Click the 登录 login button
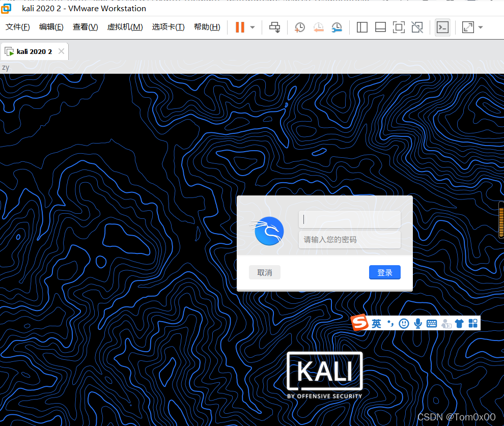Viewport: 504px width, 426px height. pos(385,272)
